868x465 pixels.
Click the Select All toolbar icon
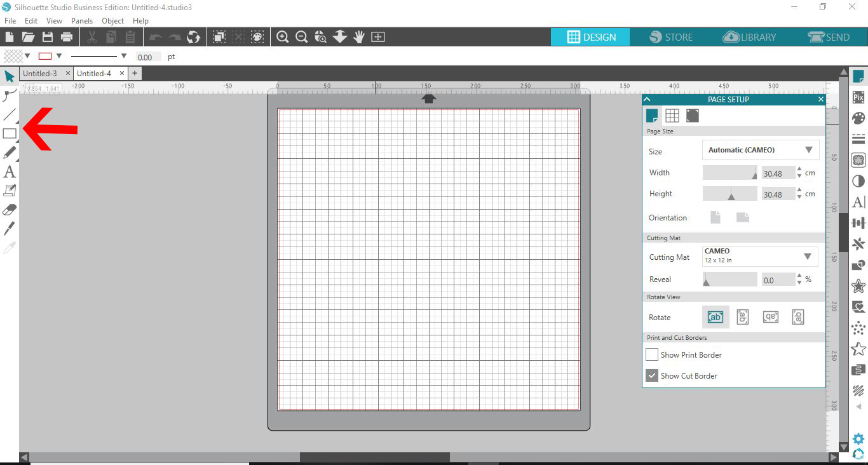point(219,37)
